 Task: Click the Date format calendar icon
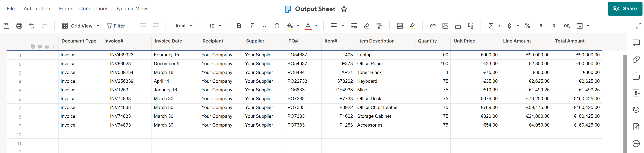580,26
